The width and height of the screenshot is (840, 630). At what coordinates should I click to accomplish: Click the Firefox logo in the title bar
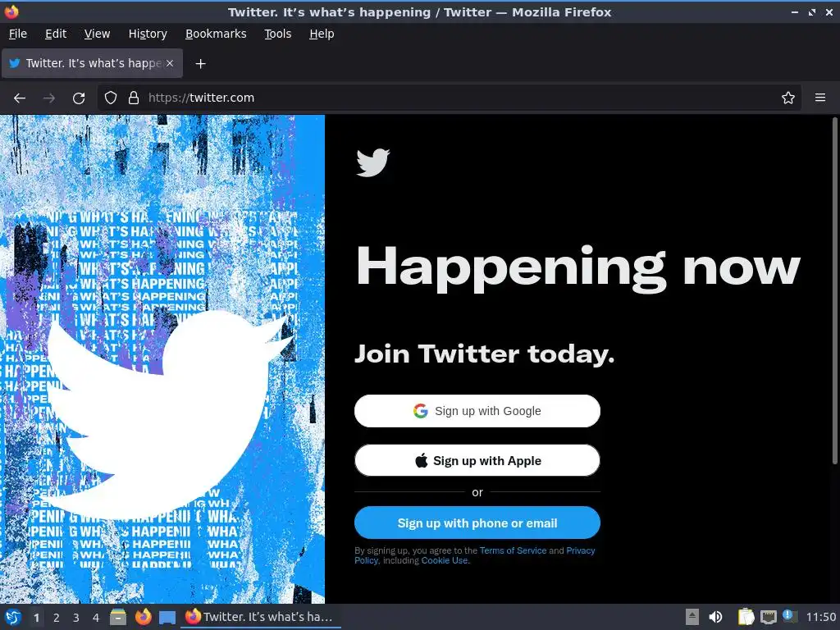[11, 11]
